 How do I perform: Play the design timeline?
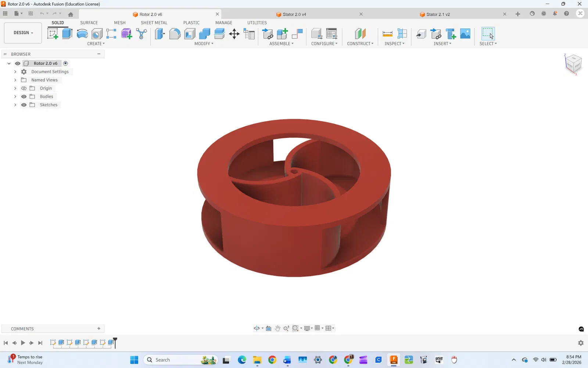point(23,343)
